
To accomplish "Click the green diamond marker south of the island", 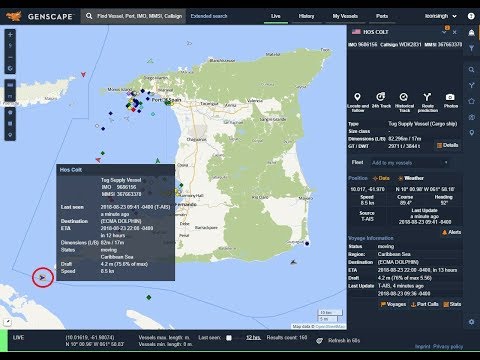I will pyautogui.click(x=149, y=297).
